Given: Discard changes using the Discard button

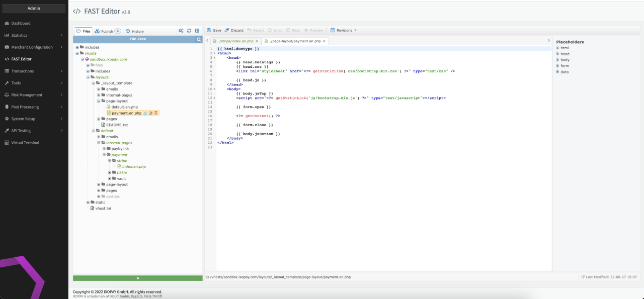Looking at the screenshot, I should tap(234, 30).
